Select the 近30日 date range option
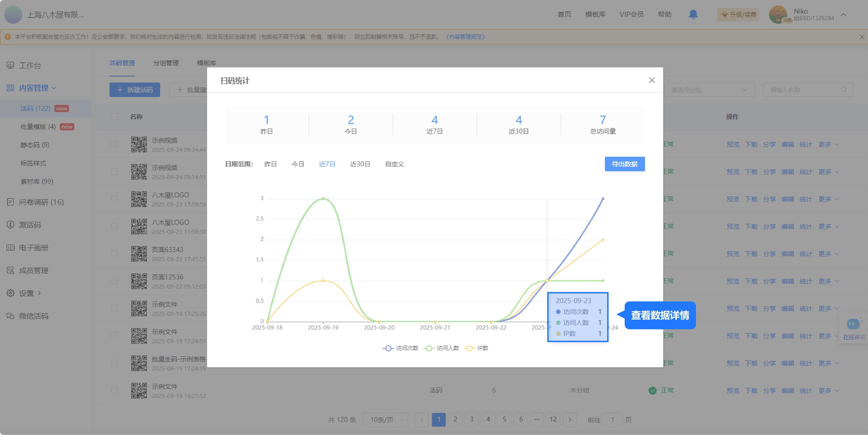Screen dimensions: 868x435 click(x=360, y=164)
